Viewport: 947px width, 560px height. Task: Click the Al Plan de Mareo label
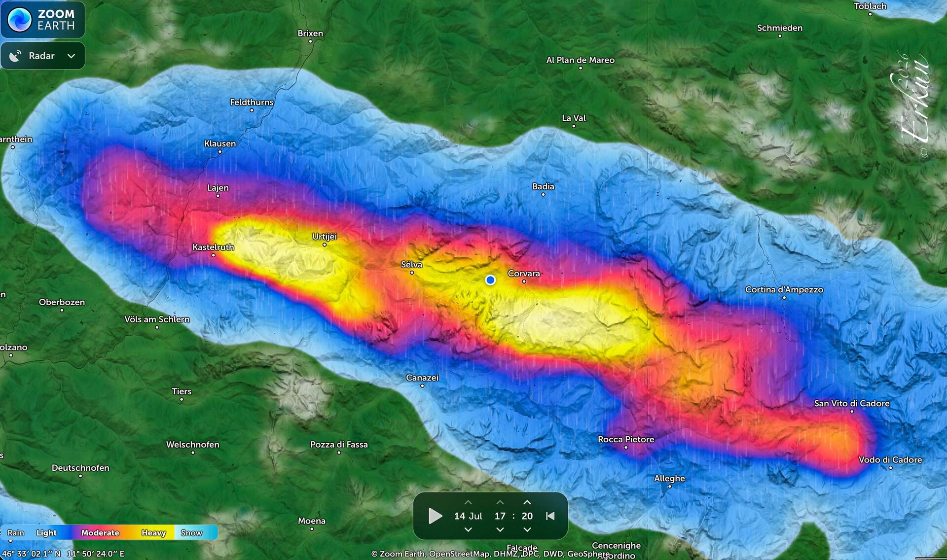click(581, 60)
